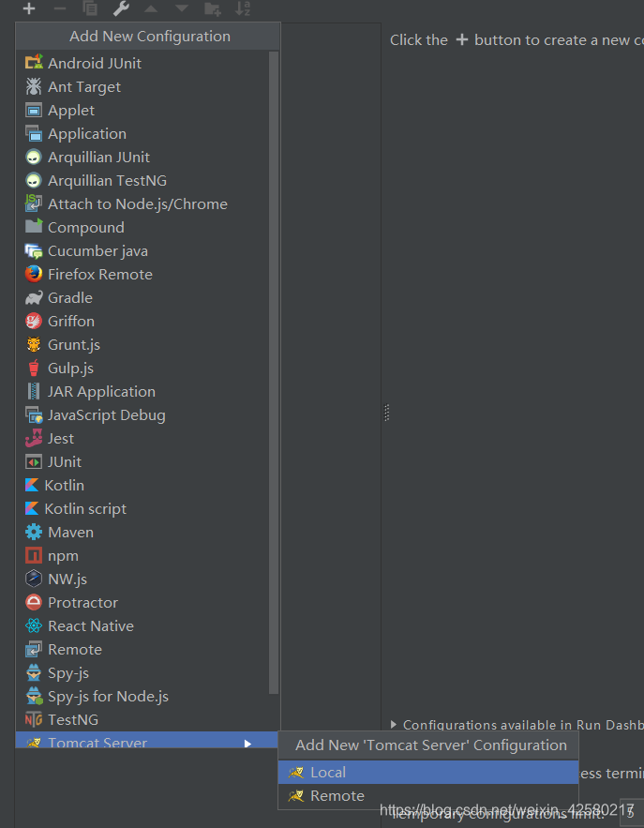
Task: Click the Move Down arrow icon
Action: [x=182, y=8]
